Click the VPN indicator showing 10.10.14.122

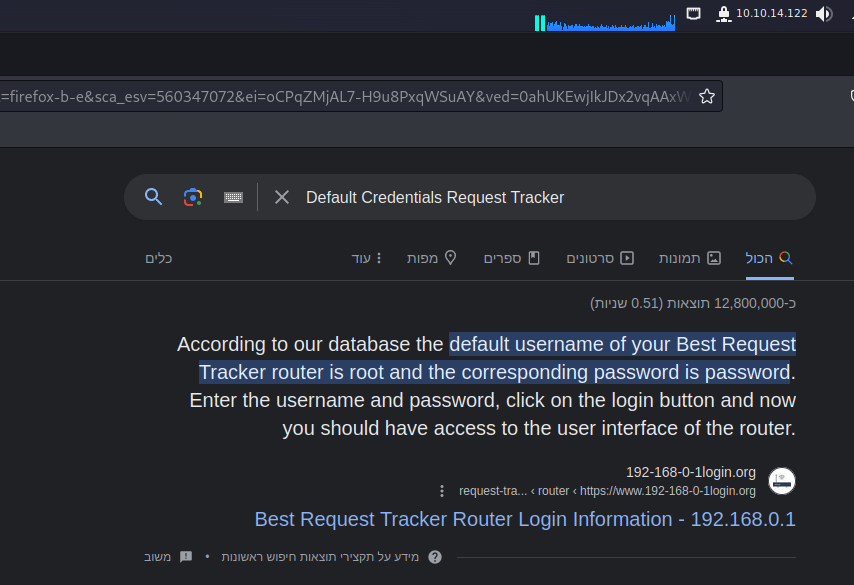pos(762,14)
